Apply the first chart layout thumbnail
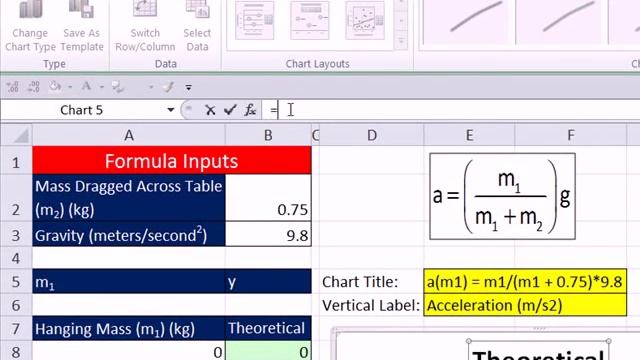The image size is (640, 360). (255, 20)
